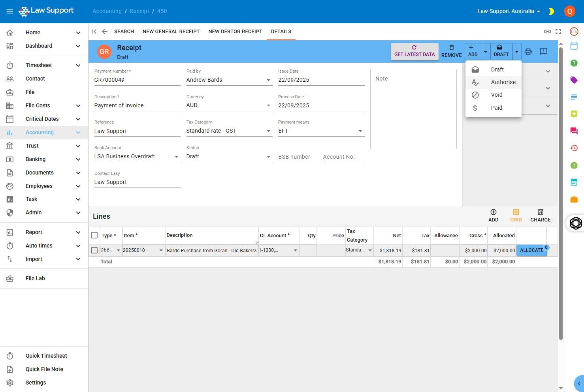Click the Home house icon in sidebar
584x392 pixels.
click(x=10, y=32)
